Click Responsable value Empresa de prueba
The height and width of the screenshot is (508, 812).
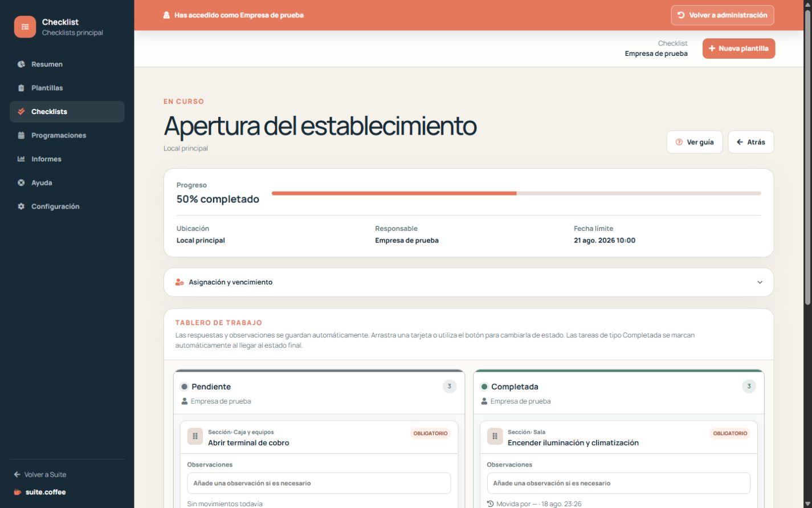pos(407,241)
